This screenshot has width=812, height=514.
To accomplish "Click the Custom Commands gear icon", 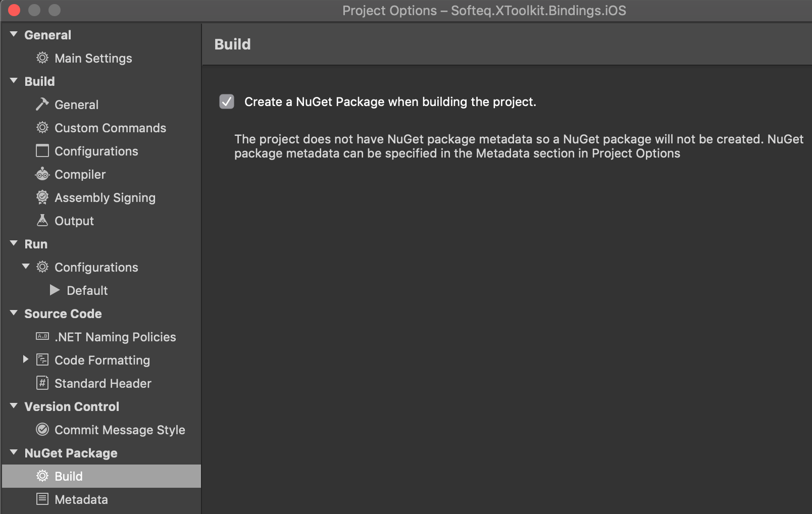I will [x=42, y=128].
